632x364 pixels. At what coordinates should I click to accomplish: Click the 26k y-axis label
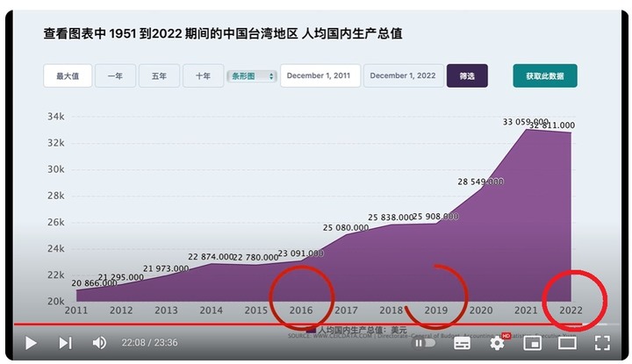pyautogui.click(x=55, y=222)
